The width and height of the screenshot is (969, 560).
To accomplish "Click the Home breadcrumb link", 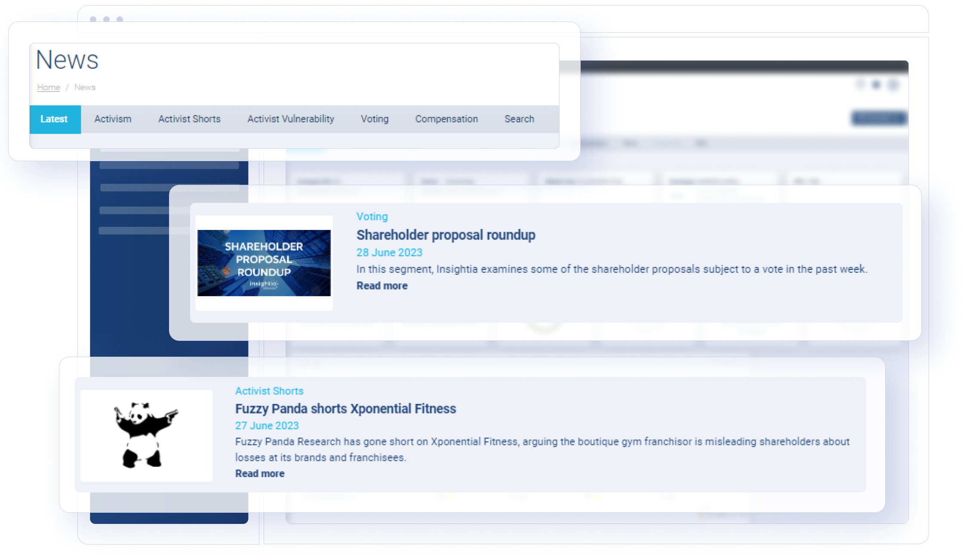I will click(49, 87).
